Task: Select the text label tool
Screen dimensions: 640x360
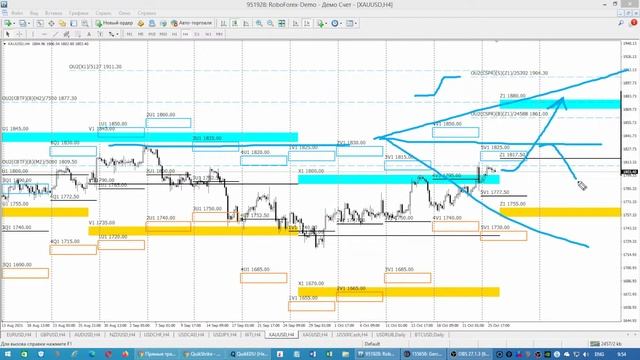Action: coord(100,34)
